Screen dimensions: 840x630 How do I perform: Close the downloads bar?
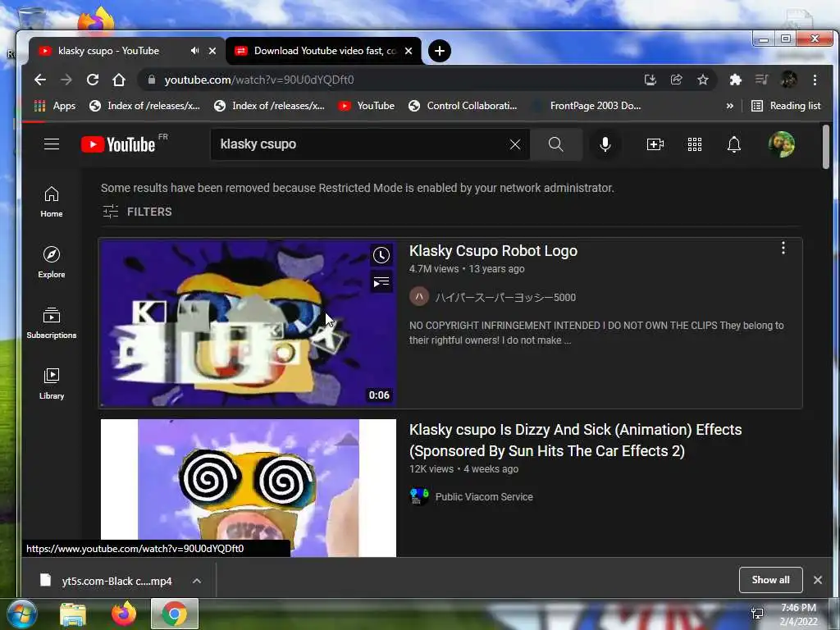(x=818, y=580)
